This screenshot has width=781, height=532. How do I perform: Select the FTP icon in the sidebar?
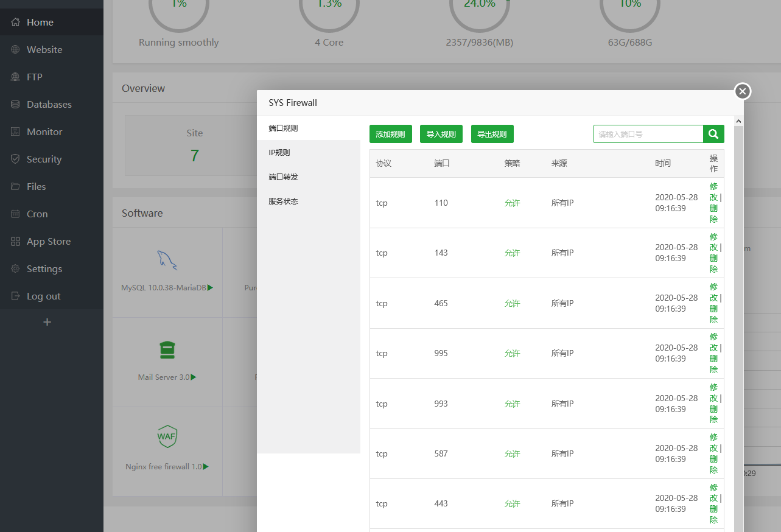15,77
